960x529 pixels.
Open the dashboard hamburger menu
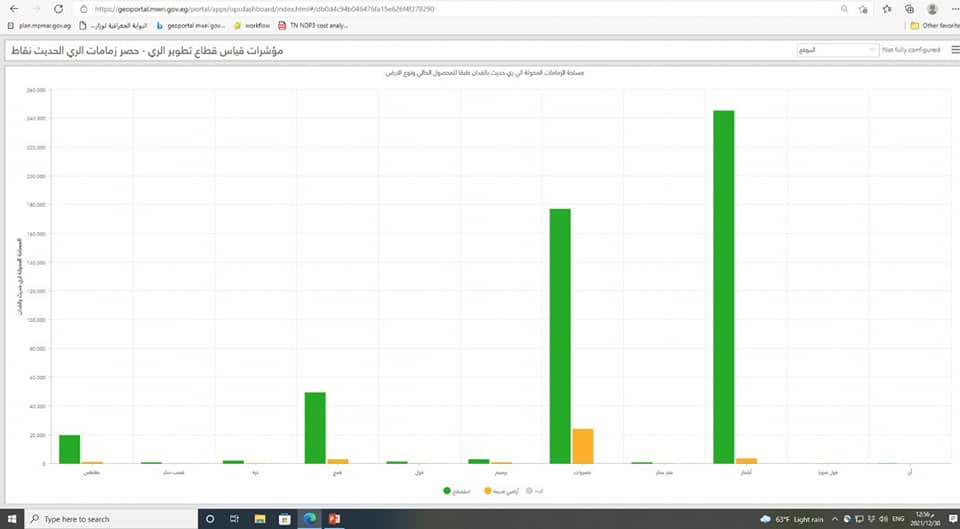click(954, 49)
